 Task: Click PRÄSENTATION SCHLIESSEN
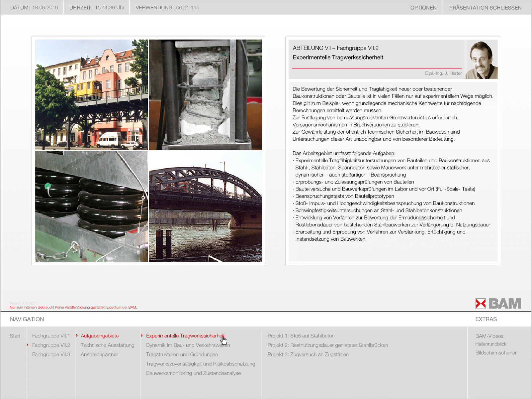pyautogui.click(x=485, y=8)
